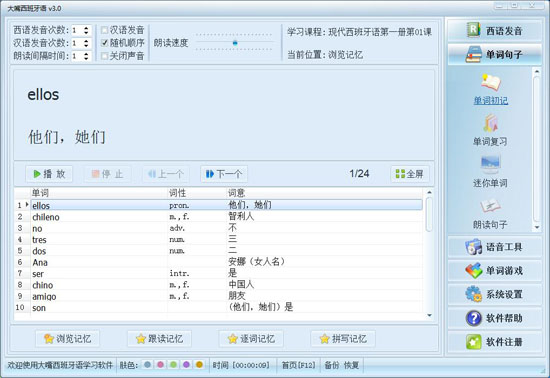Open the 单词游戏 section

point(495,271)
